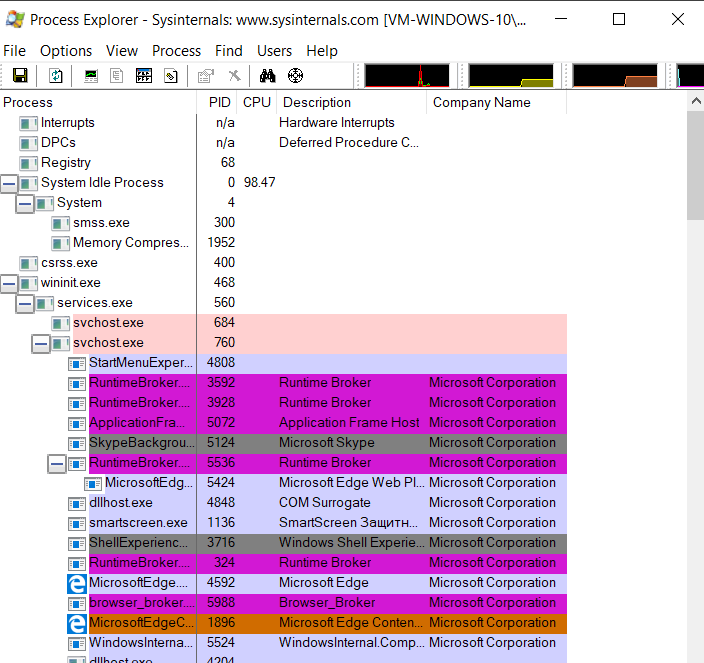Toggle the lower pane toolbar icon
The width and height of the screenshot is (704, 663).
tap(144, 75)
